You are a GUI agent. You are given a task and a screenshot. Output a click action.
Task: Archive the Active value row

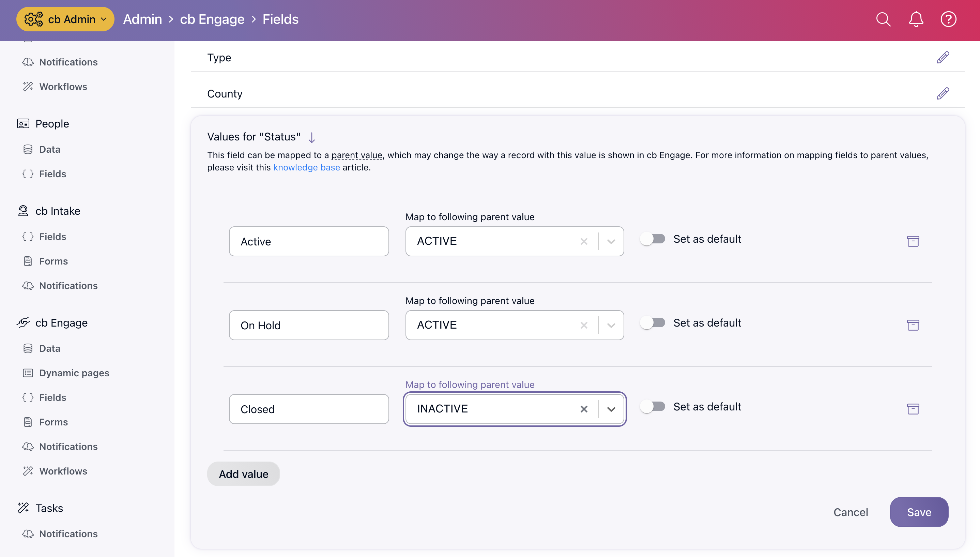pyautogui.click(x=913, y=241)
